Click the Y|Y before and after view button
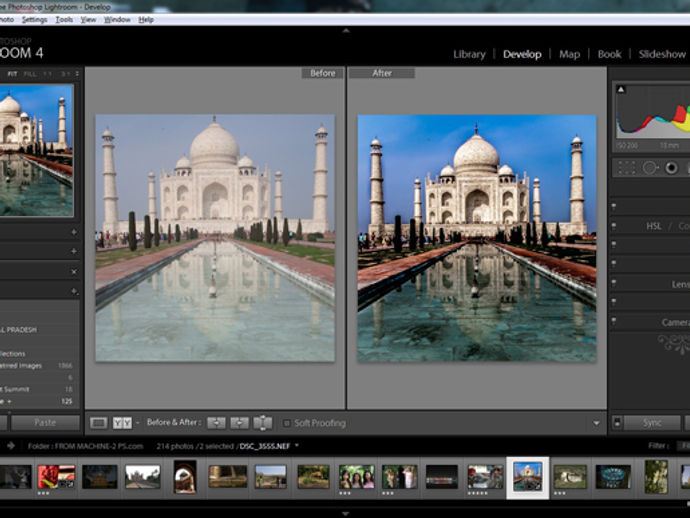 (x=122, y=423)
